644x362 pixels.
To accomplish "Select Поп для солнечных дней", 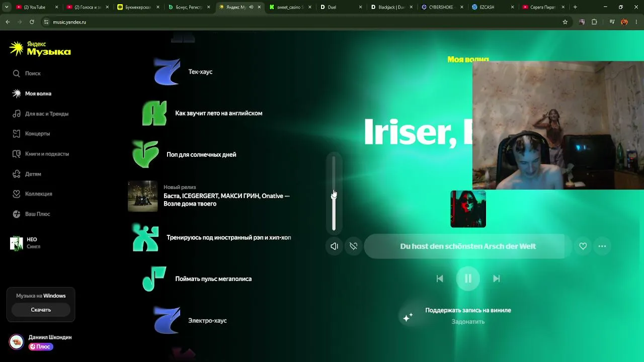I will [x=201, y=154].
